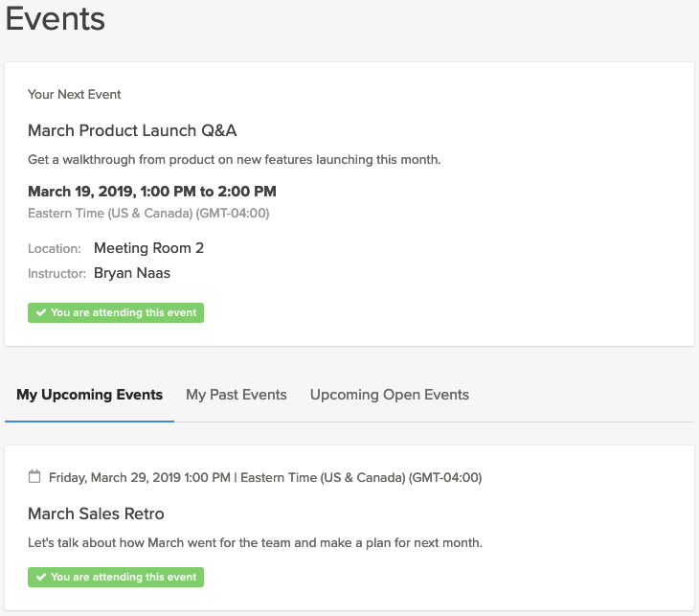Click the Events page heading
Image resolution: width=699 pixels, height=616 pixels.
point(56,19)
